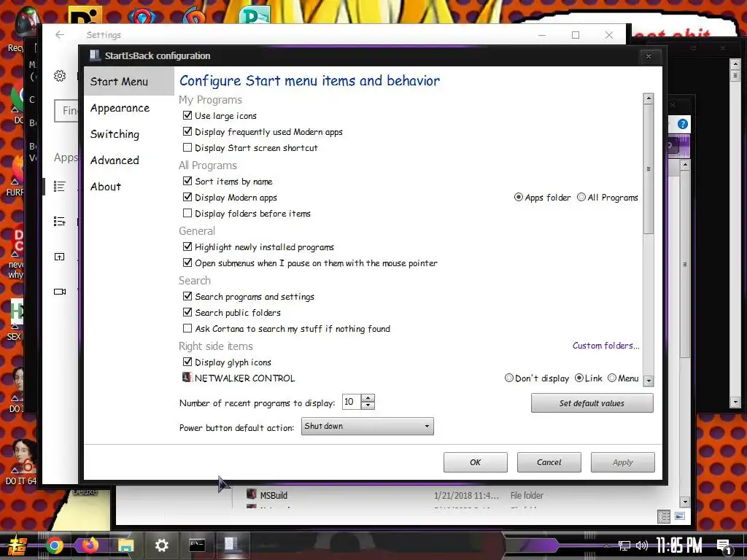Choose Link for NETWALKER CONTROL

[x=578, y=378]
